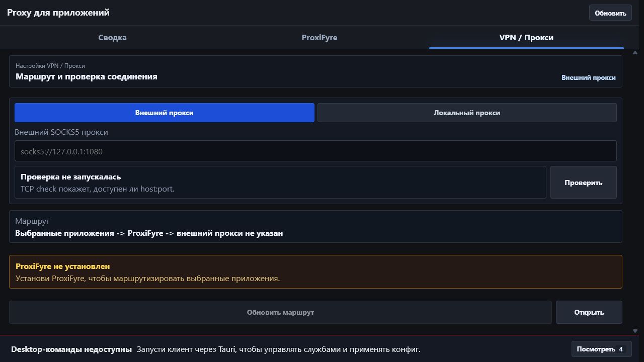Switch to the Сводка tab

[x=112, y=38]
